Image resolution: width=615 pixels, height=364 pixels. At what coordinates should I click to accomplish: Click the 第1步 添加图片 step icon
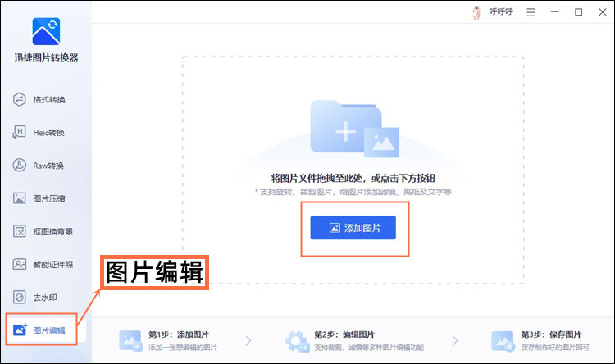130,341
